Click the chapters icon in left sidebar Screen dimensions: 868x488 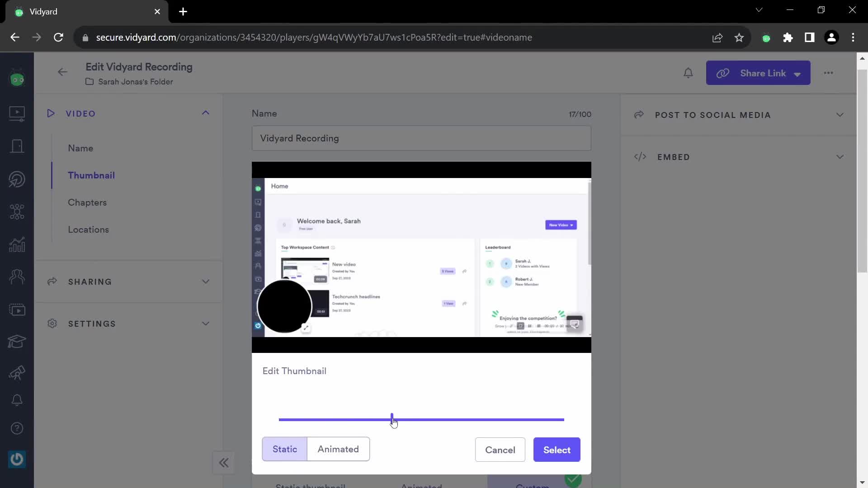pyautogui.click(x=88, y=202)
